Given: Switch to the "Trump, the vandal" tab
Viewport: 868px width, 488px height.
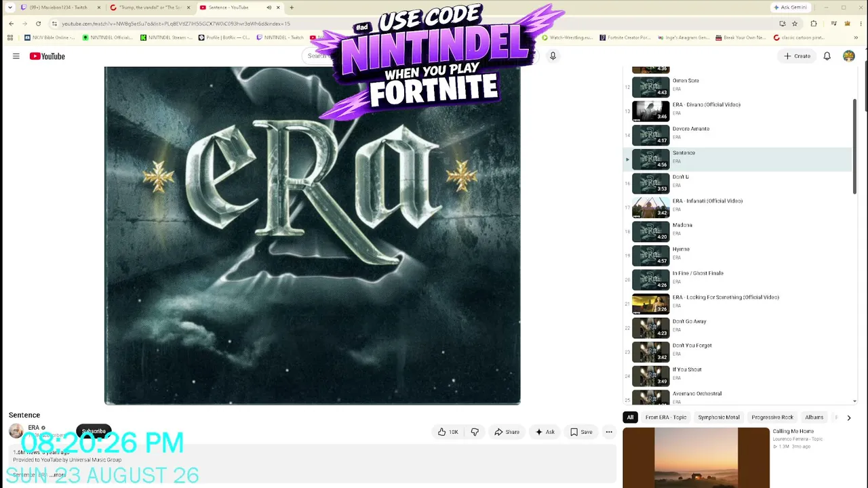Looking at the screenshot, I should pyautogui.click(x=149, y=7).
